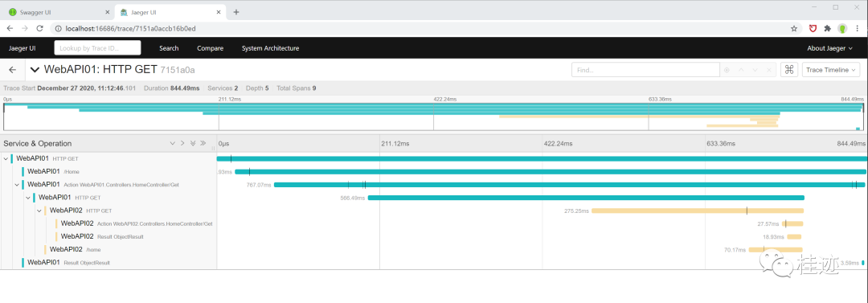Click the back arrow beside trace title

point(13,70)
